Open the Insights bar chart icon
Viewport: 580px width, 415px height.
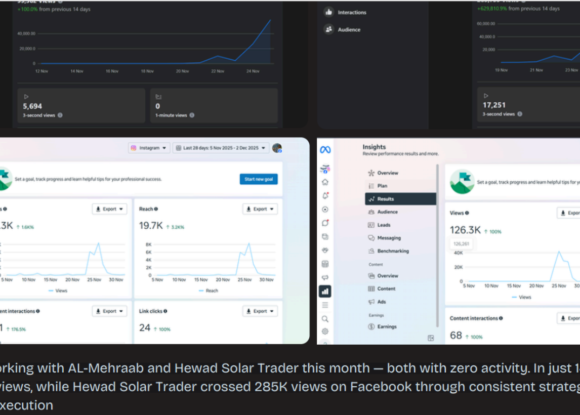[325, 291]
